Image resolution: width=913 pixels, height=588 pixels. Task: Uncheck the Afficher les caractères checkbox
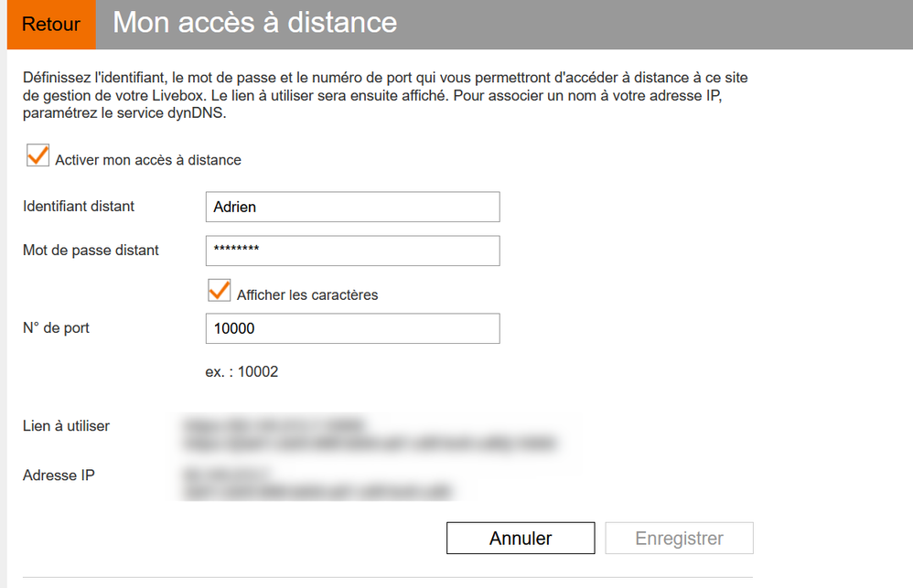click(219, 291)
